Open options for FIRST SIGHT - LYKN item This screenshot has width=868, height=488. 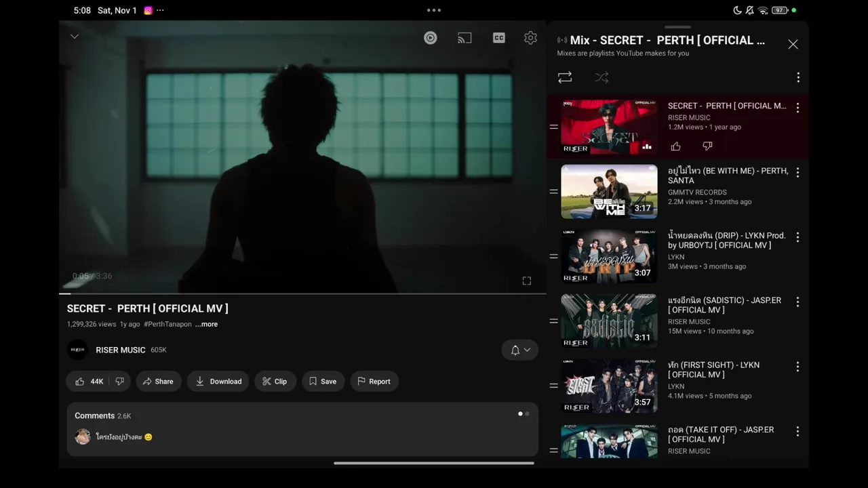pos(797,367)
